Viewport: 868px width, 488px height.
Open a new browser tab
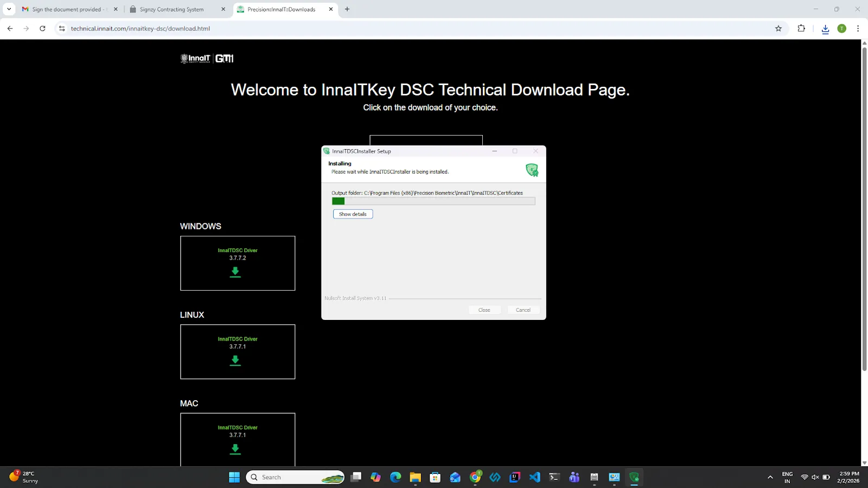click(x=347, y=9)
